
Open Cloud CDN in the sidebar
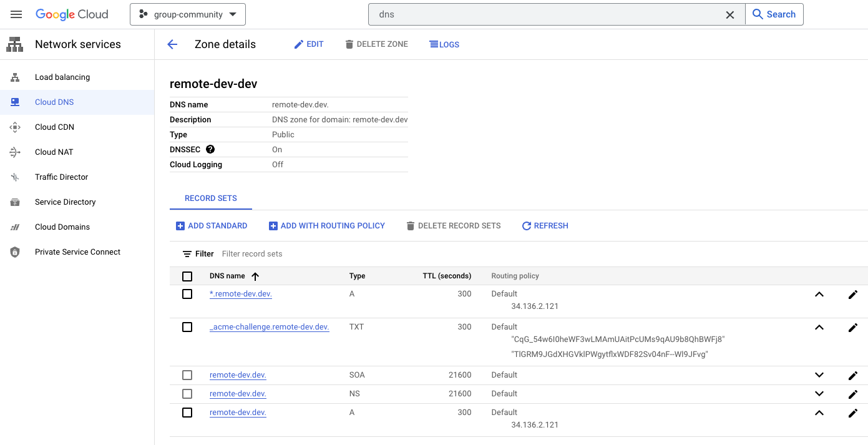(x=54, y=127)
